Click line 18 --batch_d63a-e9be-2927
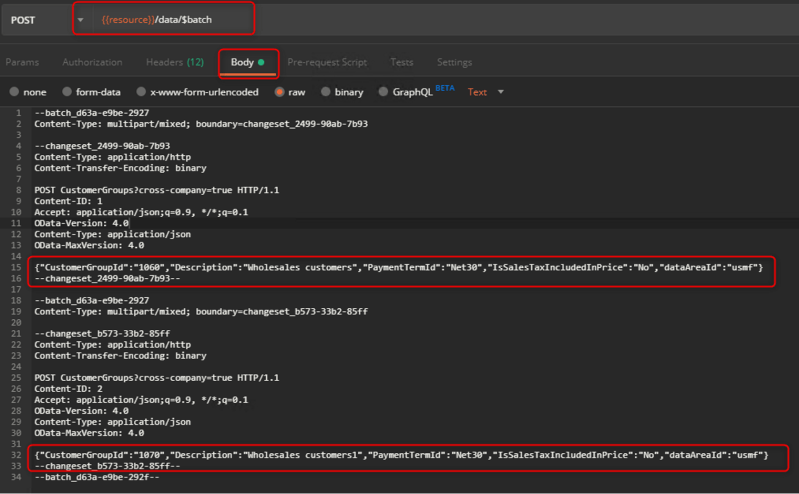The height and width of the screenshot is (494, 799). click(92, 301)
